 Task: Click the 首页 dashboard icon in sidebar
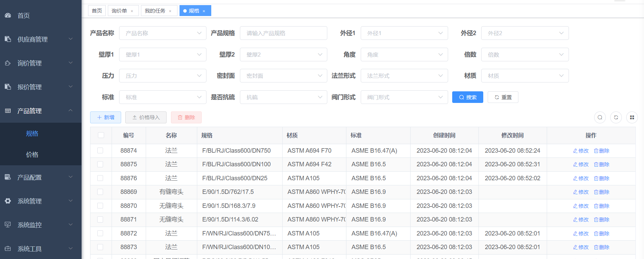pyautogui.click(x=8, y=15)
